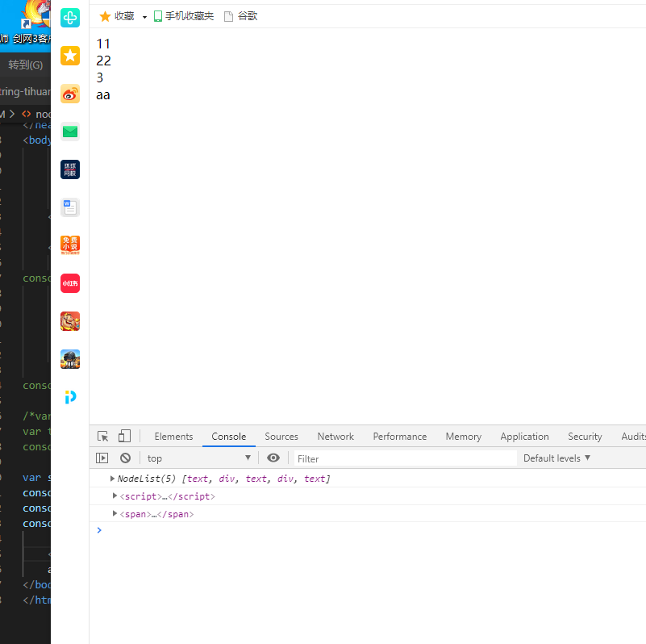Switch to the Security tab
646x644 pixels.
[585, 437]
